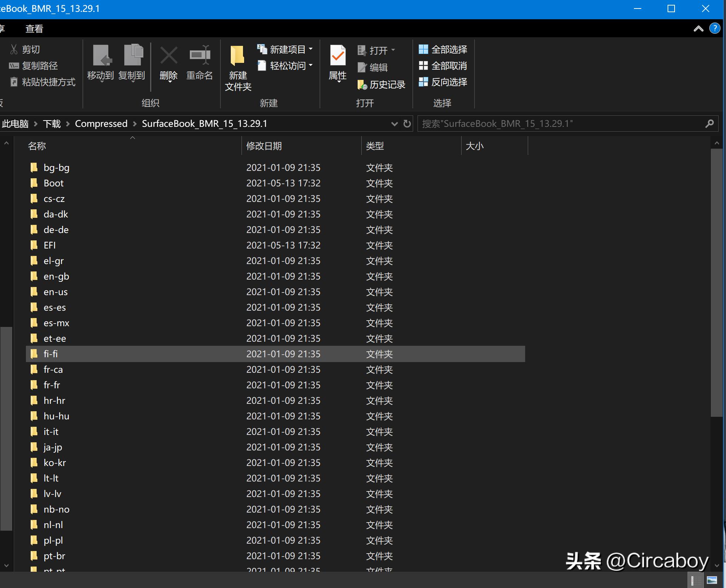Go to the Compressed breadcrumb folder
The width and height of the screenshot is (726, 588).
[x=101, y=124]
